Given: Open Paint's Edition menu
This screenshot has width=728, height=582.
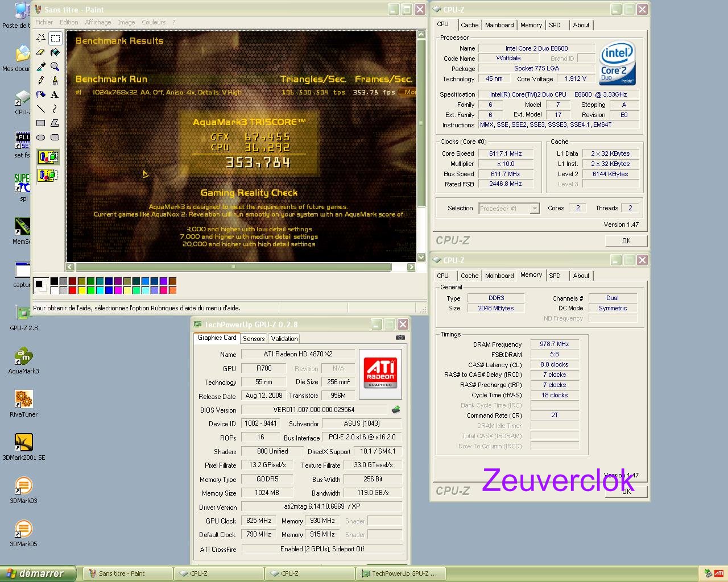Looking at the screenshot, I should 69,22.
